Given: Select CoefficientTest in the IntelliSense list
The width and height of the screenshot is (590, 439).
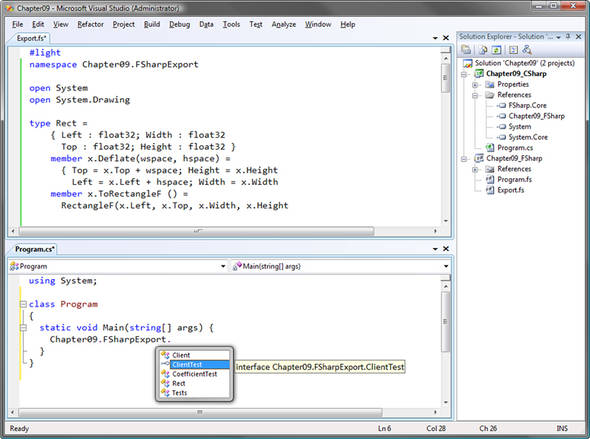Looking at the screenshot, I should [x=195, y=374].
